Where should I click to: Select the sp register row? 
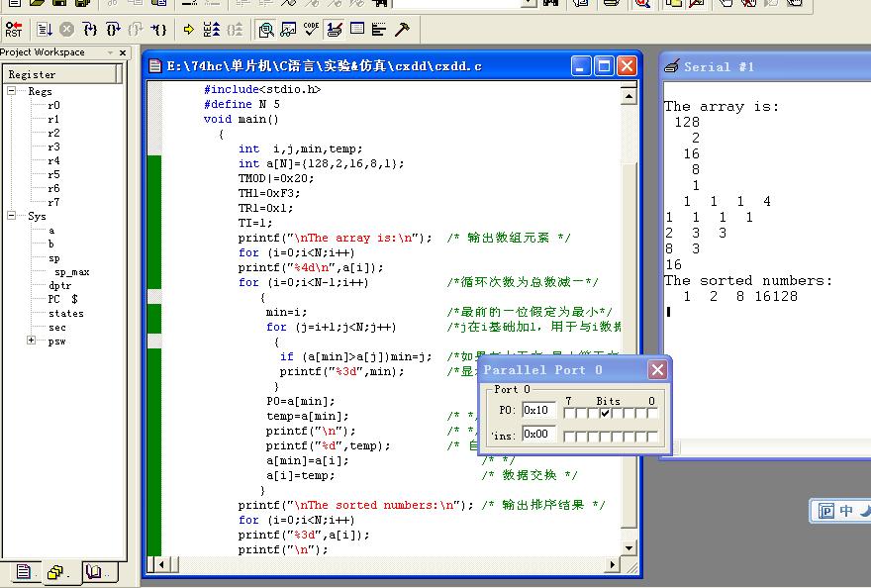[x=53, y=258]
